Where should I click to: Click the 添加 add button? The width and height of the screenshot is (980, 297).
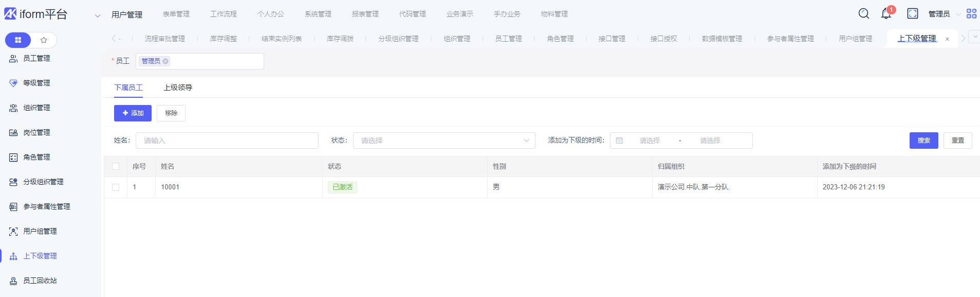coord(133,113)
